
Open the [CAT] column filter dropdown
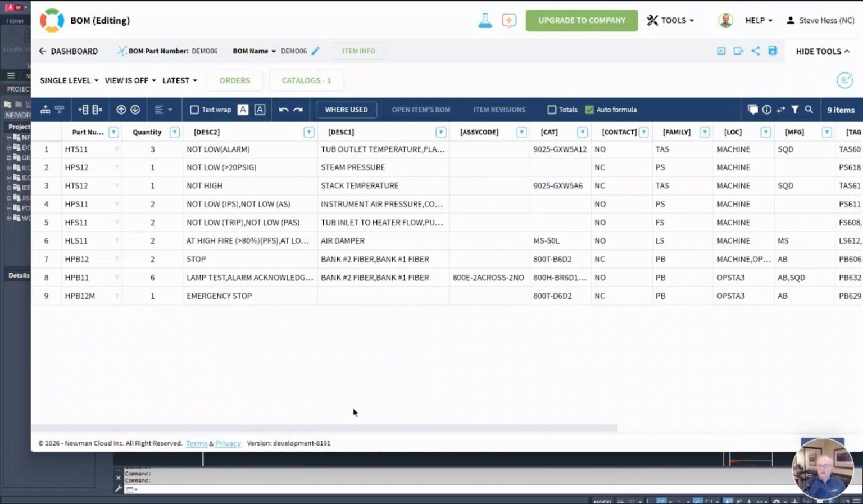(x=583, y=132)
